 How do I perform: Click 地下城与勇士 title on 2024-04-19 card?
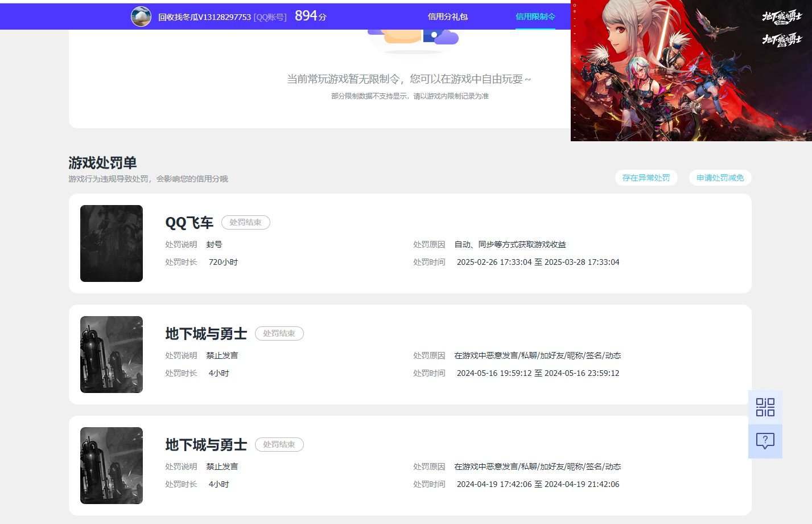(206, 445)
